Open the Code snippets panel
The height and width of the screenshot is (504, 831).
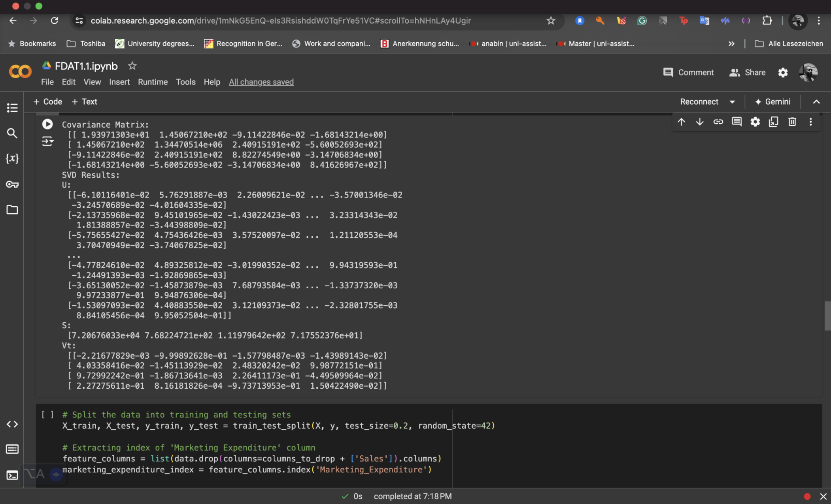[x=12, y=424]
